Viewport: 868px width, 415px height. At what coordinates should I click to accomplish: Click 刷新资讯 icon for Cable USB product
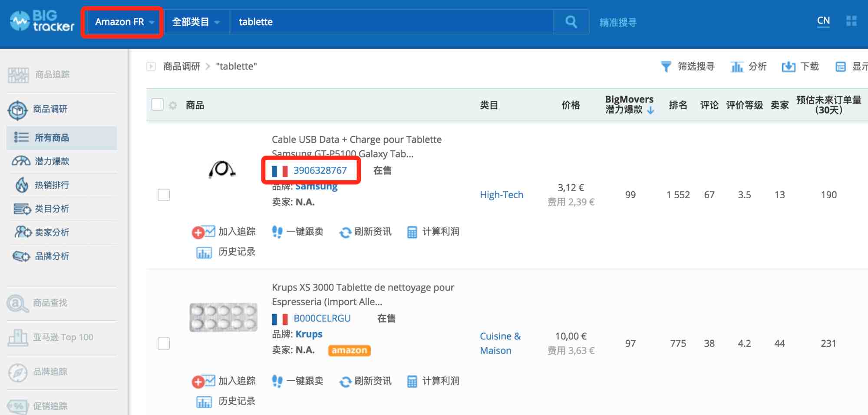(x=345, y=232)
